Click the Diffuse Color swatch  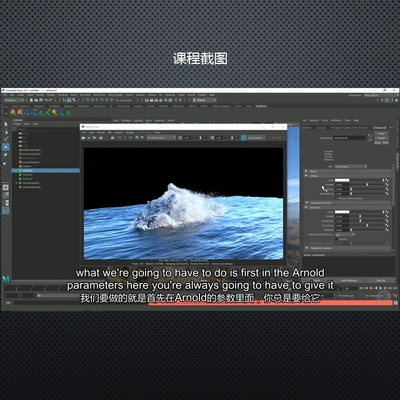[342, 180]
